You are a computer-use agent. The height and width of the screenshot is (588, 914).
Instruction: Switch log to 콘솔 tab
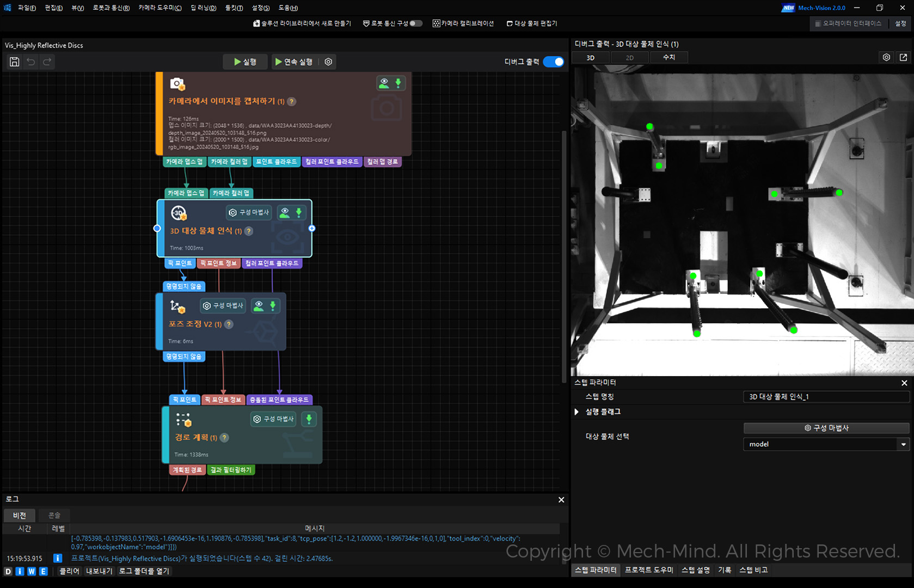[54, 515]
